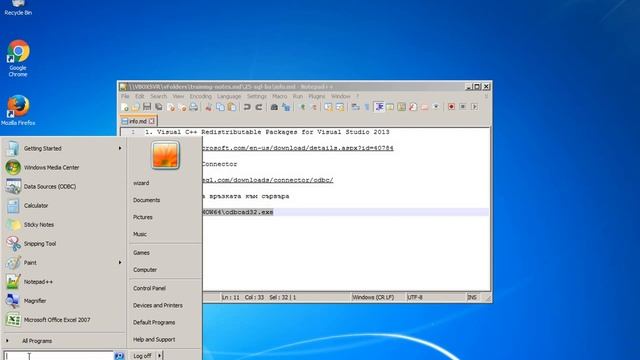Click the Stop Recording macro icon
This screenshot has width=640, height=360.
(x=462, y=107)
